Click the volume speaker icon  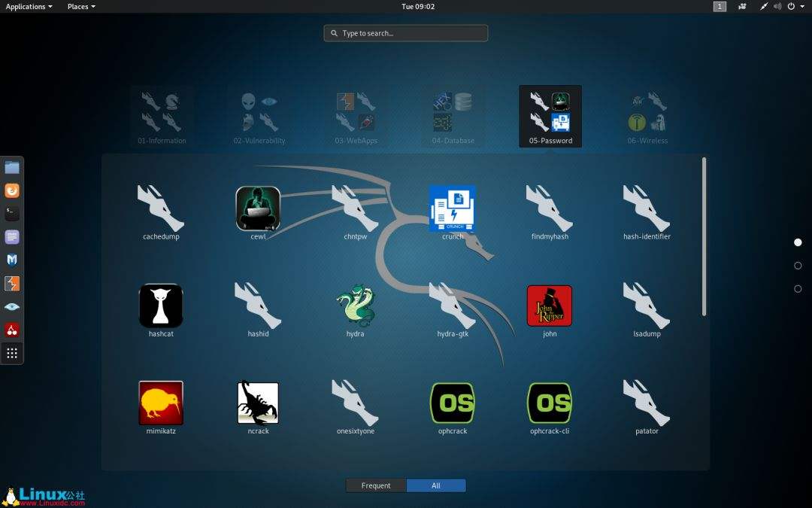click(x=777, y=6)
